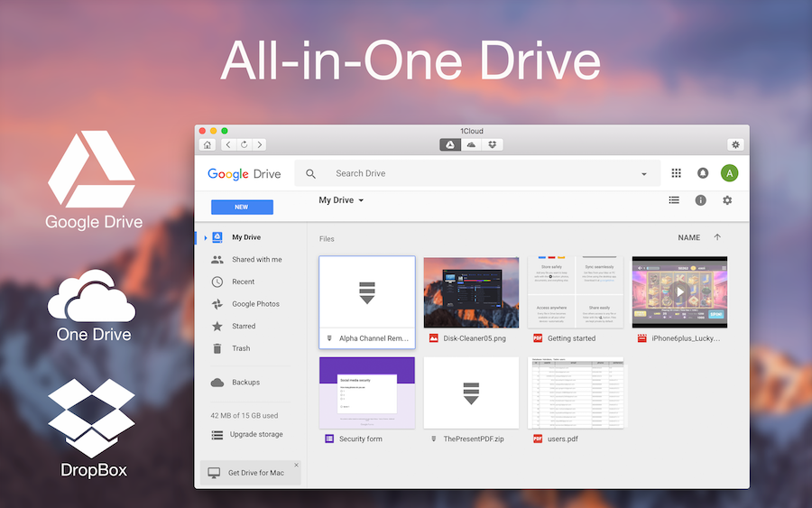Focus the Search Drive field

pos(477,173)
